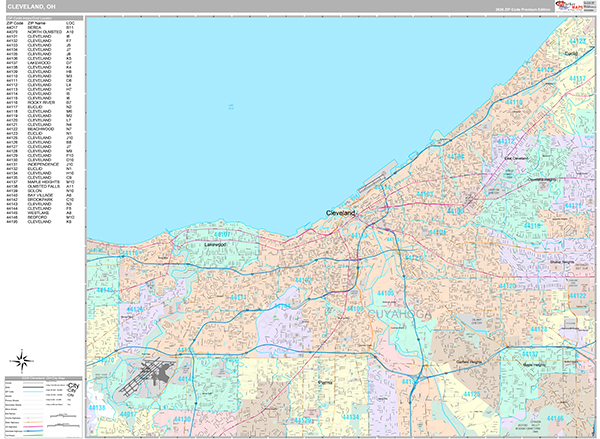Screen dimensions: 600x439
Task: Select the ROCKY RIVER index row
Action: pyautogui.click(x=40, y=103)
